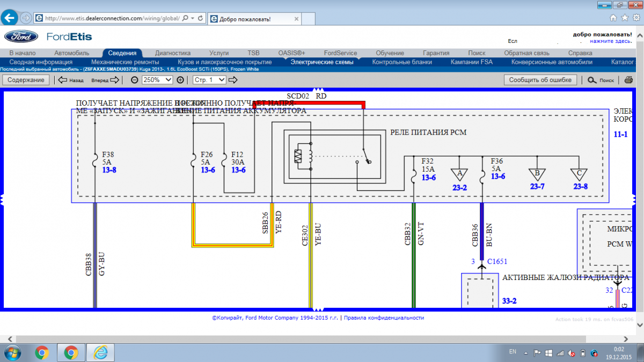Image resolution: width=644 pixels, height=362 pixels.
Task: Open the zoom level 250% dropdown
Action: pos(157,80)
